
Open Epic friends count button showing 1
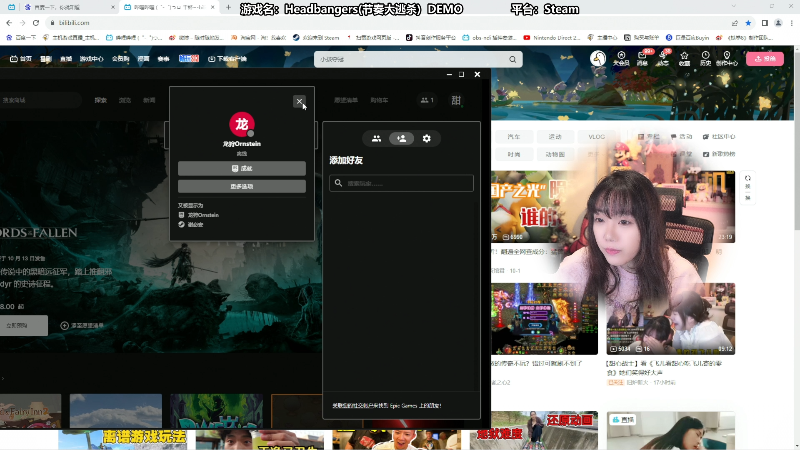coord(427,100)
